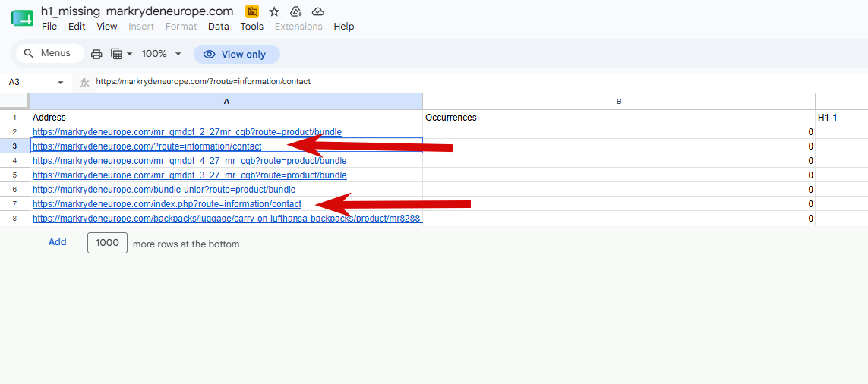
Task: Click the greyed Insert menu
Action: point(141,27)
